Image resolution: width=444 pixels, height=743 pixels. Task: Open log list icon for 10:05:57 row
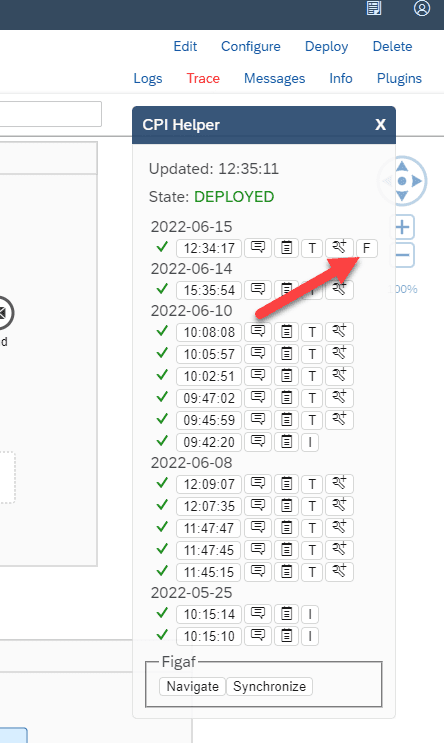(286, 353)
